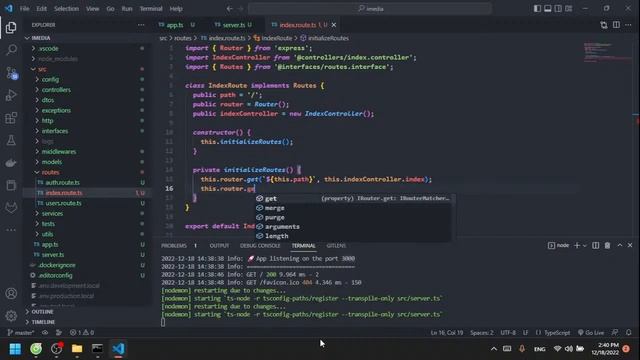Open editor more actions menu
Screen dimensions: 640x360
pyautogui.click(x=629, y=25)
